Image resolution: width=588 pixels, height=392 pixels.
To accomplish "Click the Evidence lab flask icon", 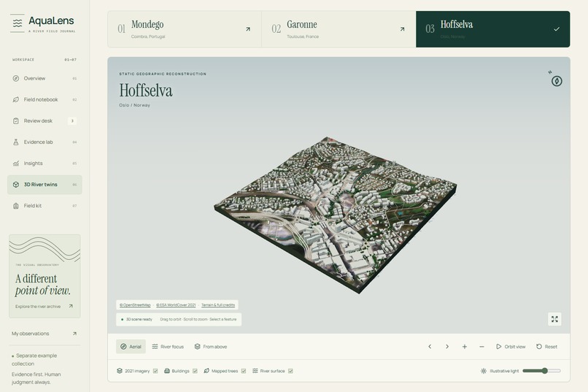I will [16, 142].
